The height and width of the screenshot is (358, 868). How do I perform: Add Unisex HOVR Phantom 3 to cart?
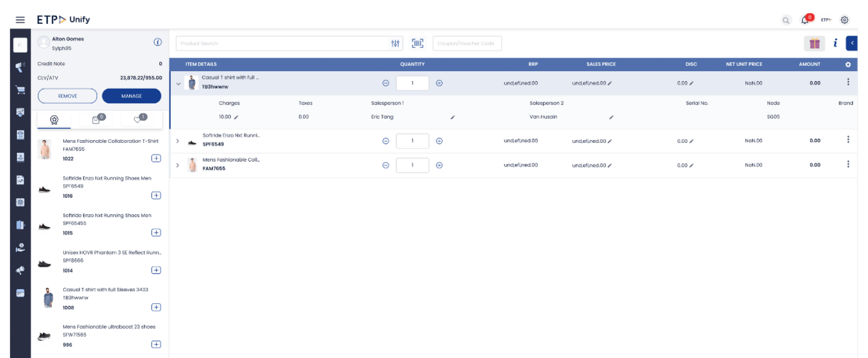(x=156, y=270)
